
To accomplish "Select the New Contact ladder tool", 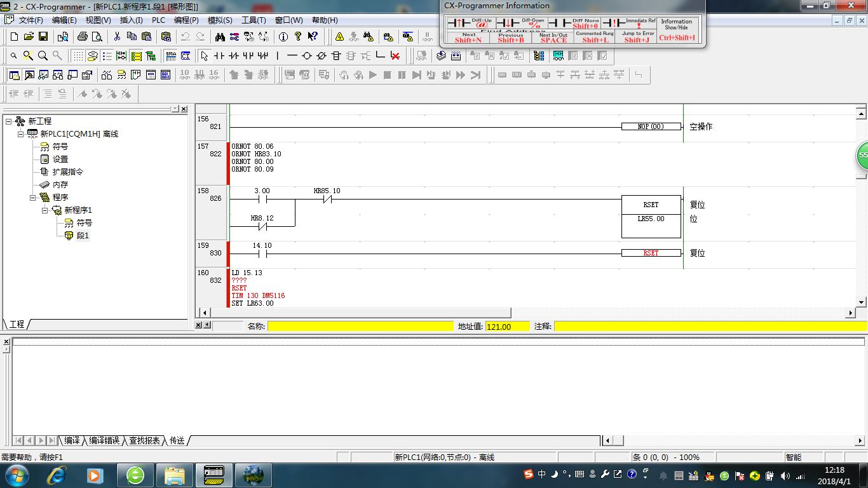I will point(219,56).
